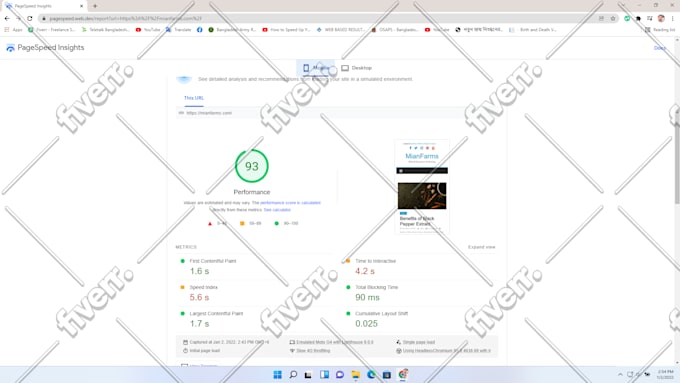Open the Windows Start menu
Screen dimensions: 680x383
(278, 374)
